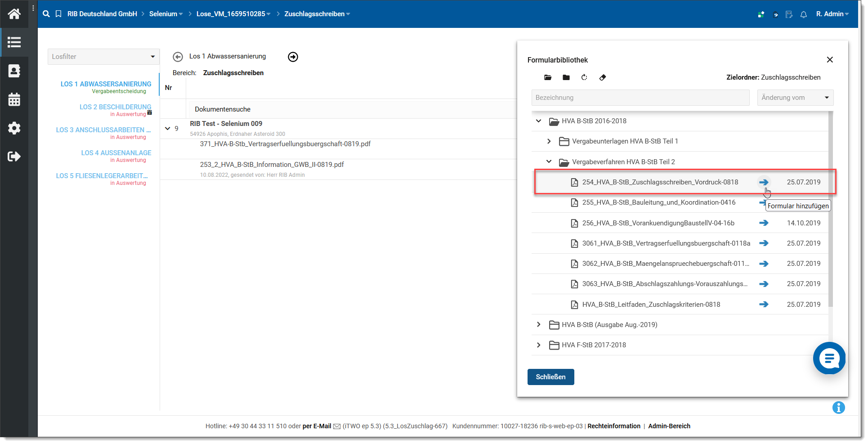Go to next lot with right arrow
The image size is (868, 444).
click(x=293, y=57)
